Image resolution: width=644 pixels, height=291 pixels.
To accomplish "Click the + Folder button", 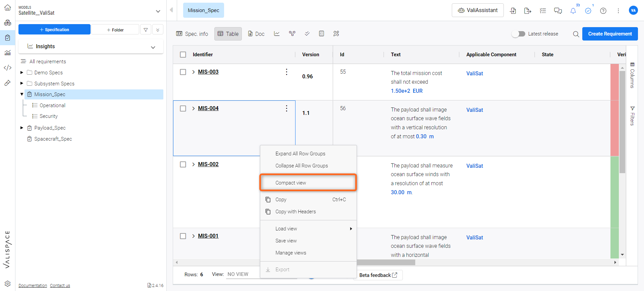I will click(x=115, y=30).
